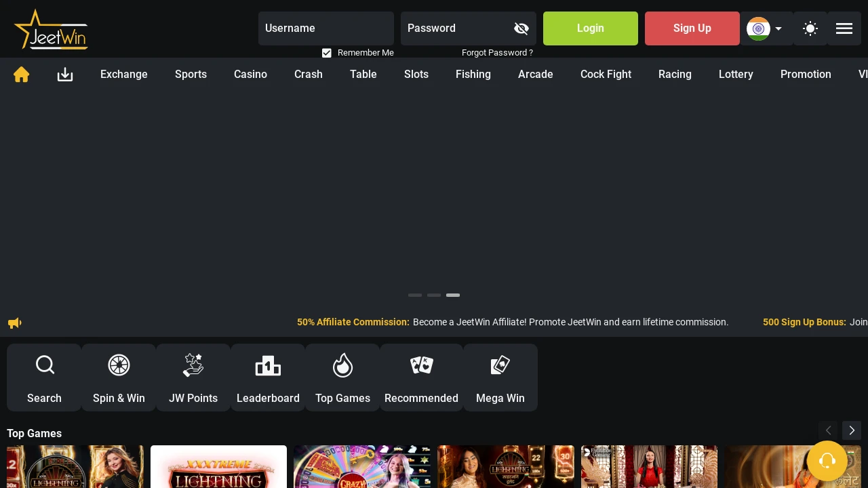This screenshot has height=488, width=868.
Task: Open the Mega Win tile
Action: pyautogui.click(x=500, y=378)
